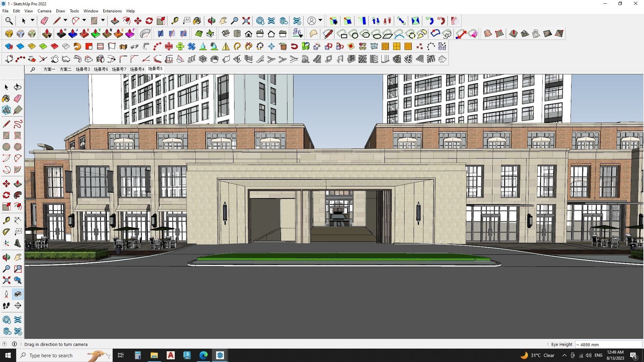Image resolution: width=644 pixels, height=362 pixels.
Task: Select Sandbox Smoove tool
Action: coord(513,34)
